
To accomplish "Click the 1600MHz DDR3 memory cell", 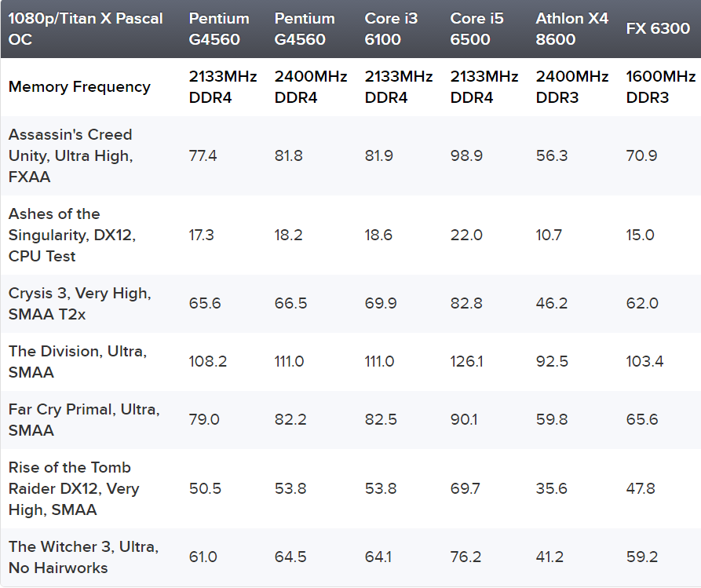I will click(660, 87).
